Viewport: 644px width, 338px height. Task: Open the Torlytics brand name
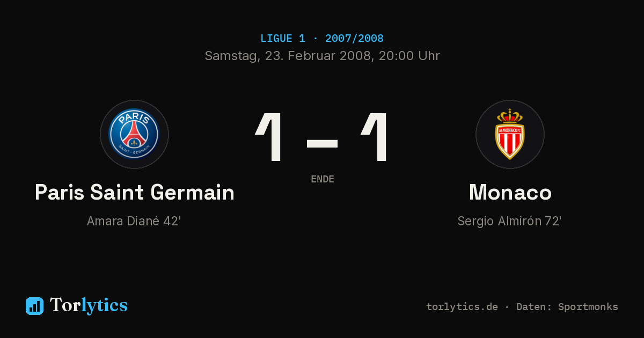(89, 305)
